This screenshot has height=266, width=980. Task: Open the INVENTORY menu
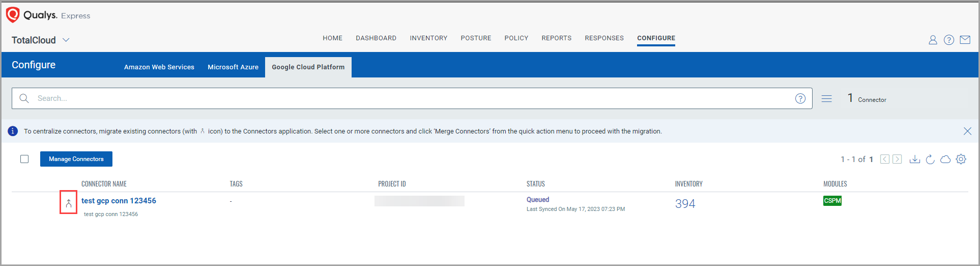pos(428,38)
